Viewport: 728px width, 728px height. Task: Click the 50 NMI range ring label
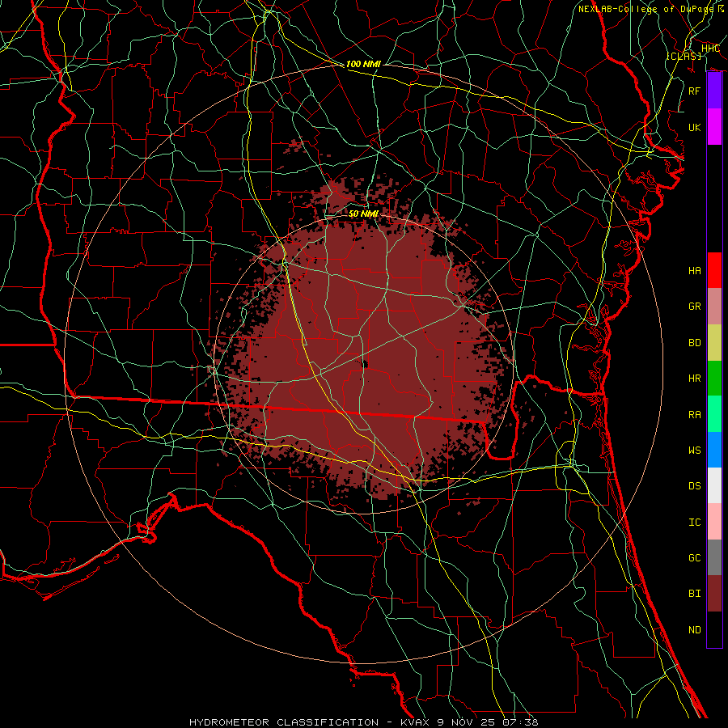(x=363, y=214)
